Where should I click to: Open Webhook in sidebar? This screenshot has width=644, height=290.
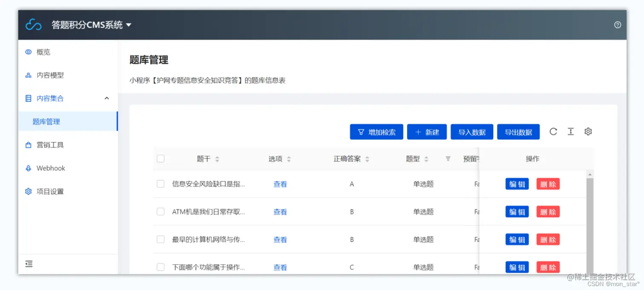tap(68, 168)
